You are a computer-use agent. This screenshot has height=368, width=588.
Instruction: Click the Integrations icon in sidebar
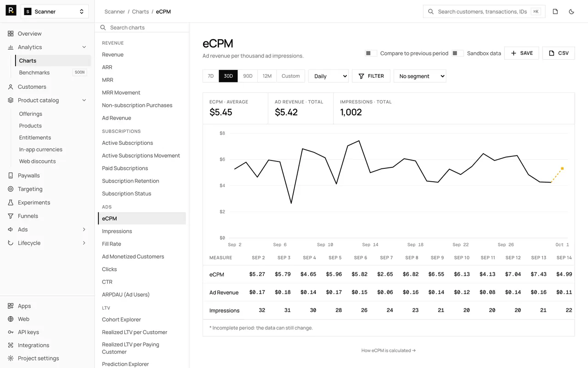tap(11, 345)
